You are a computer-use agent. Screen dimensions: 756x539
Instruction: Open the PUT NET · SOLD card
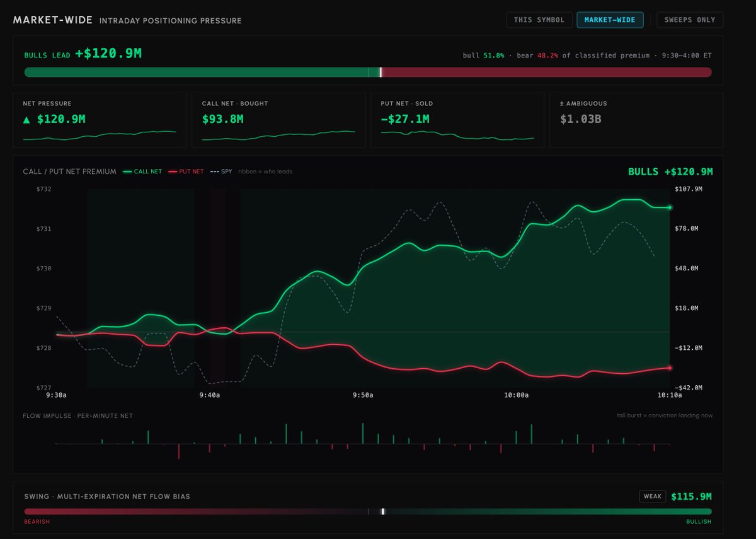(457, 120)
